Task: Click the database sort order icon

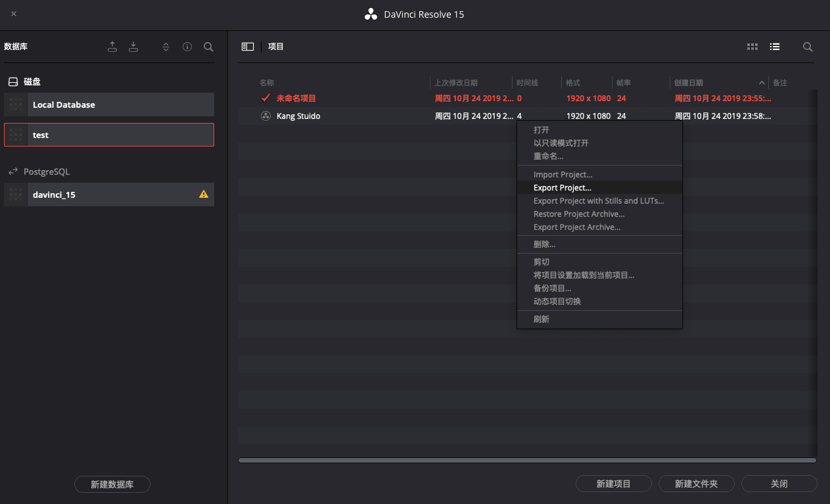Action: (x=166, y=47)
